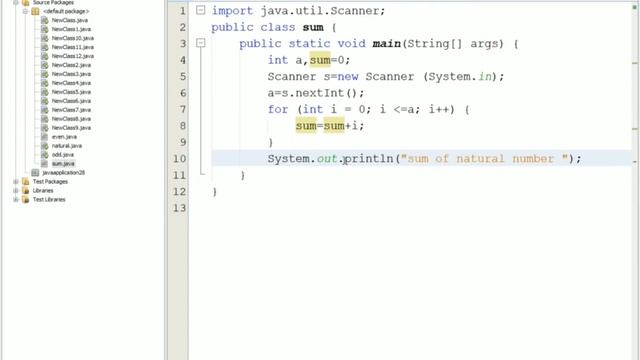
Task: Click the javaapplication28 package icon
Action: pos(36,173)
